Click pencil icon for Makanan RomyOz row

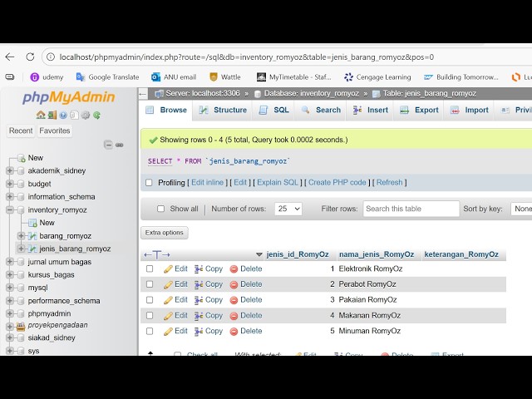(168, 316)
